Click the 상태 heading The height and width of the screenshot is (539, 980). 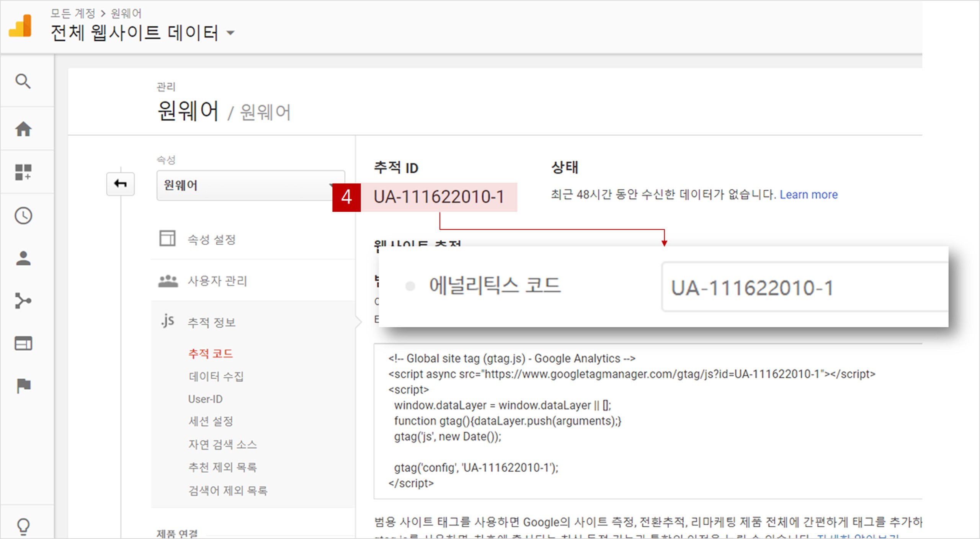[565, 167]
